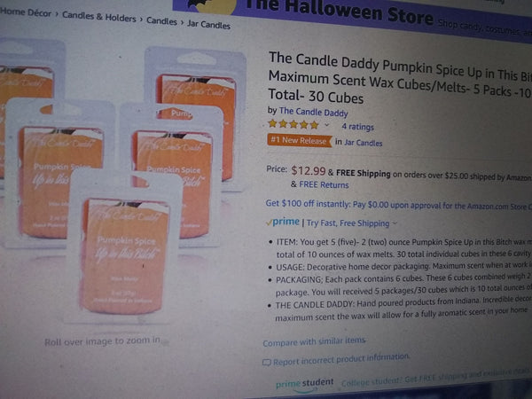532x399 pixels.
Task: Click the #1 New Release badge
Action: [300, 140]
